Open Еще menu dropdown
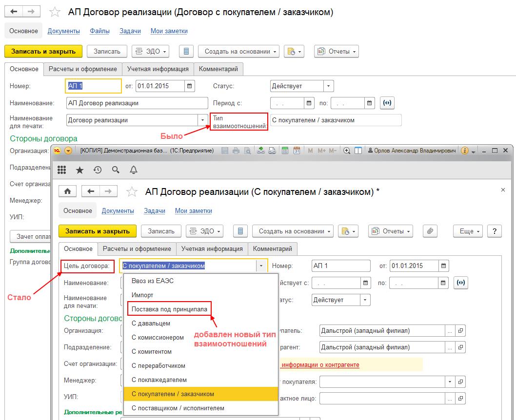This screenshot has width=516, height=420. point(468,231)
